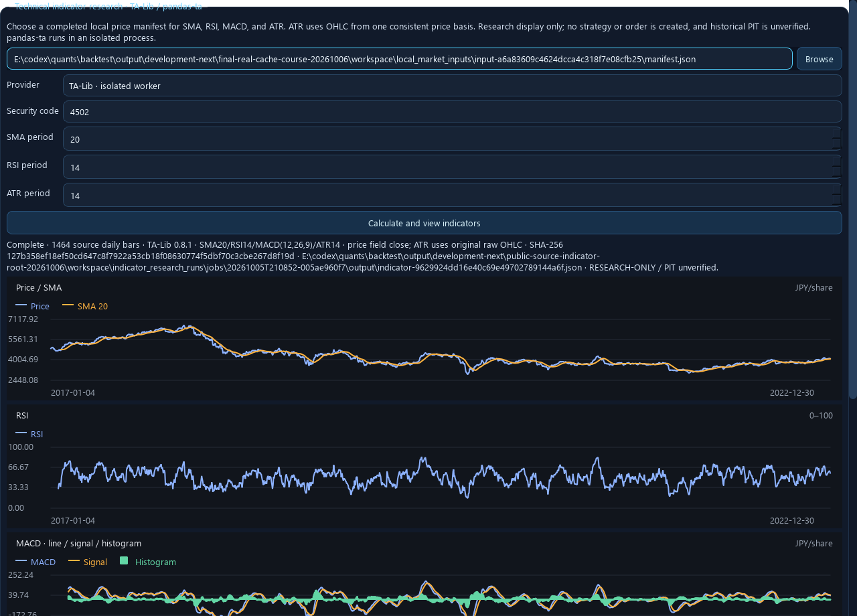
Task: Click the green Histogram legend swatch
Action: tap(124, 561)
